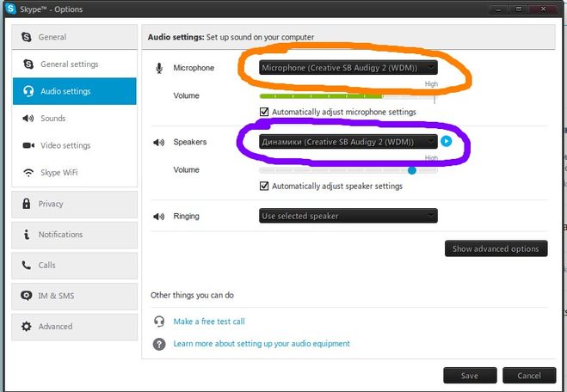This screenshot has width=567, height=392.
Task: Open the Advanced section
Action: pyautogui.click(x=75, y=327)
